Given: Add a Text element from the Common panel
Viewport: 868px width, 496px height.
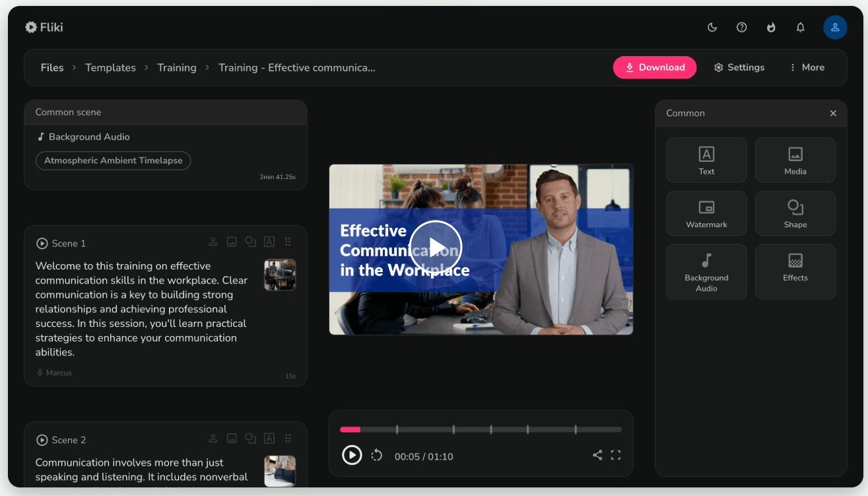Looking at the screenshot, I should click(x=706, y=160).
